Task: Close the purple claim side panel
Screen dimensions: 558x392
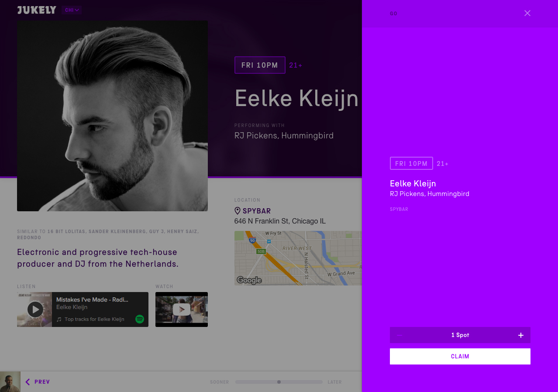Action: point(527,13)
